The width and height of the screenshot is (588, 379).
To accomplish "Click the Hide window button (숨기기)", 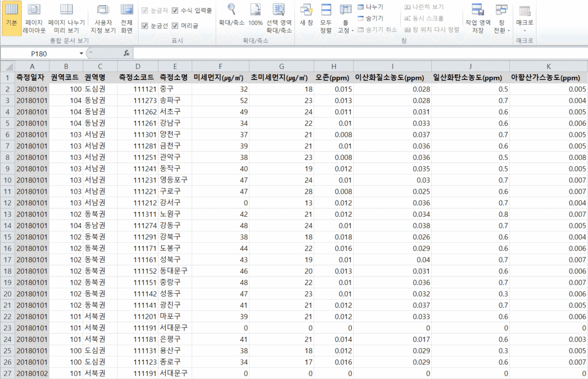I will pos(370,18).
